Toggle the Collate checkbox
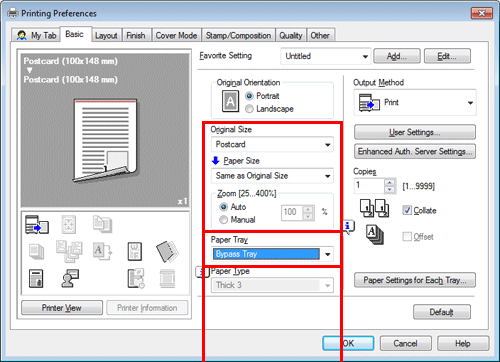 (407, 210)
